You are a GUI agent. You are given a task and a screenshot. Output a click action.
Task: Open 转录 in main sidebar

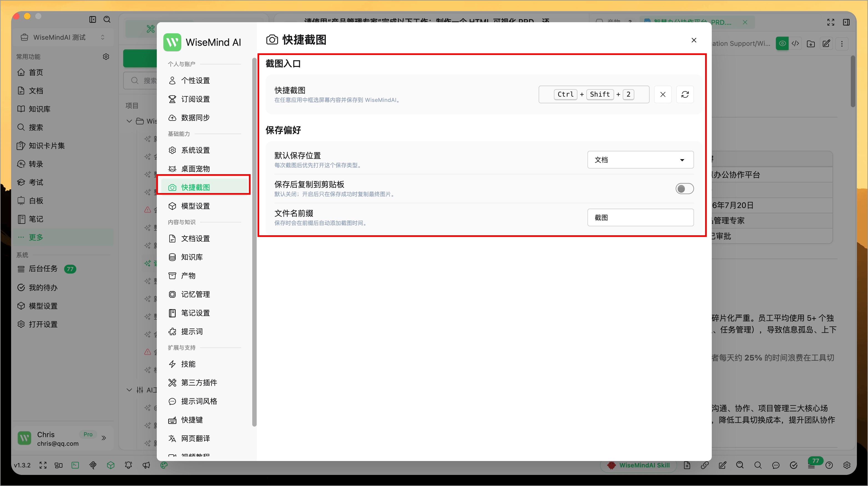coord(63,164)
